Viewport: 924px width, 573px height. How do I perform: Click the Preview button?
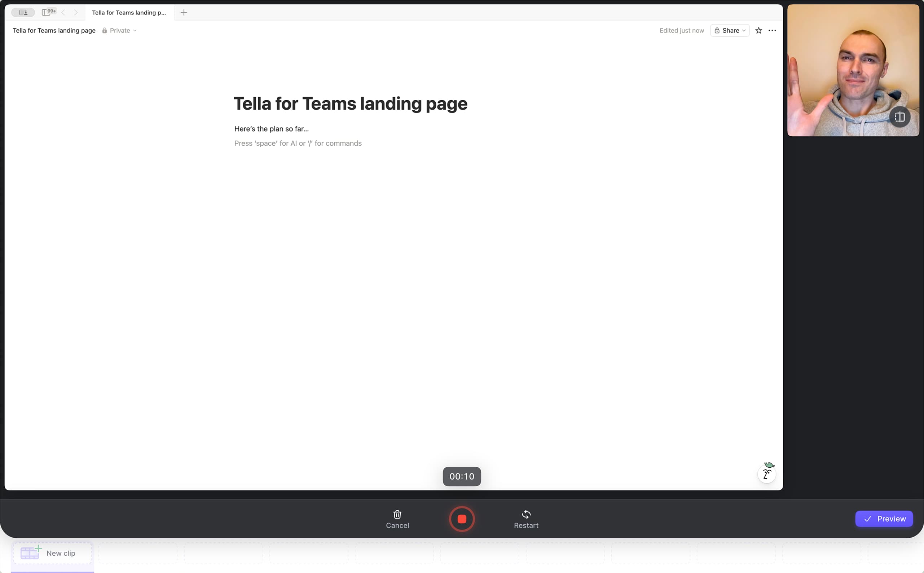tap(884, 519)
